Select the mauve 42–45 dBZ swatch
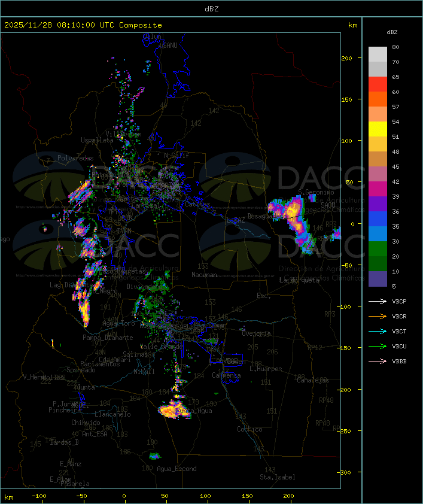This screenshot has height=504, width=423. [378, 174]
